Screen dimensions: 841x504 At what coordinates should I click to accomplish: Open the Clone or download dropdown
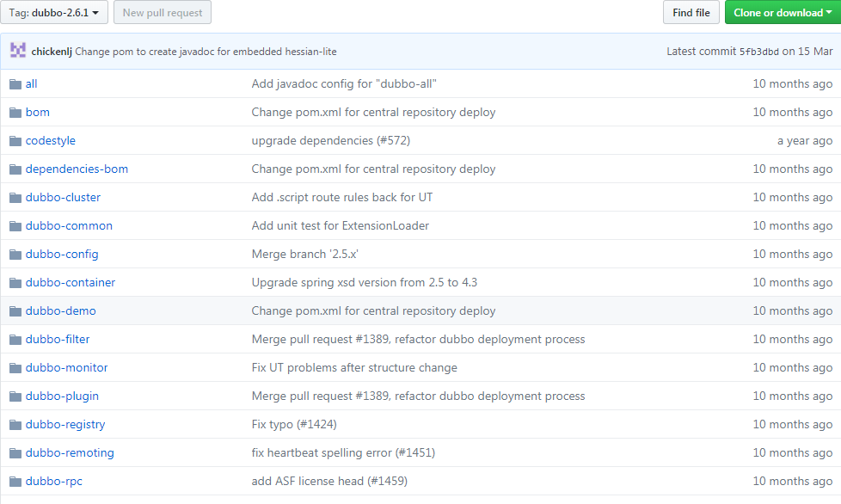pyautogui.click(x=783, y=12)
